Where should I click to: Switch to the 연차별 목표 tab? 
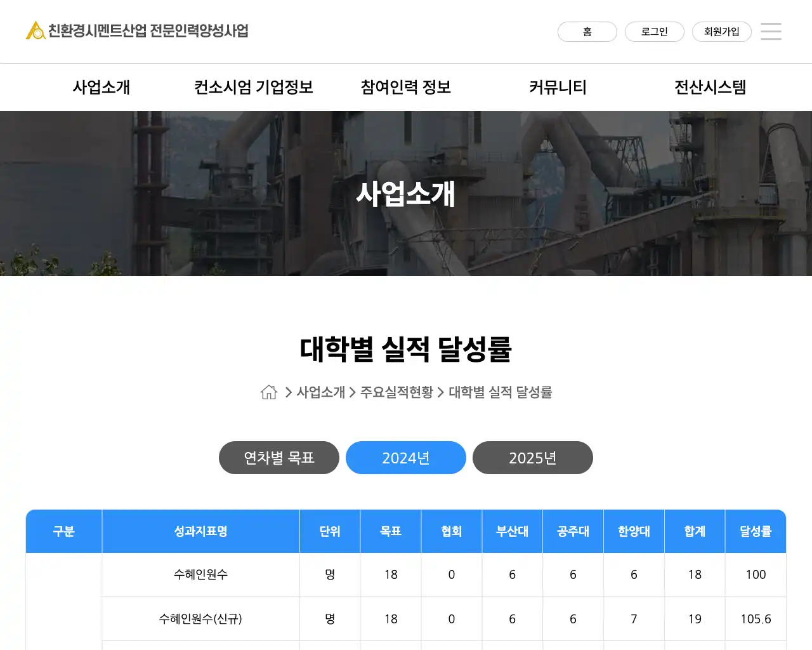coord(279,458)
